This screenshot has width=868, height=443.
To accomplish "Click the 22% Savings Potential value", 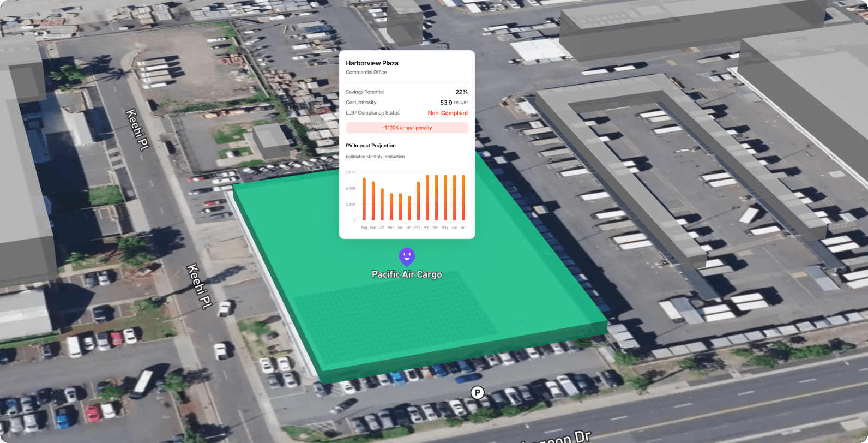I will (x=461, y=92).
